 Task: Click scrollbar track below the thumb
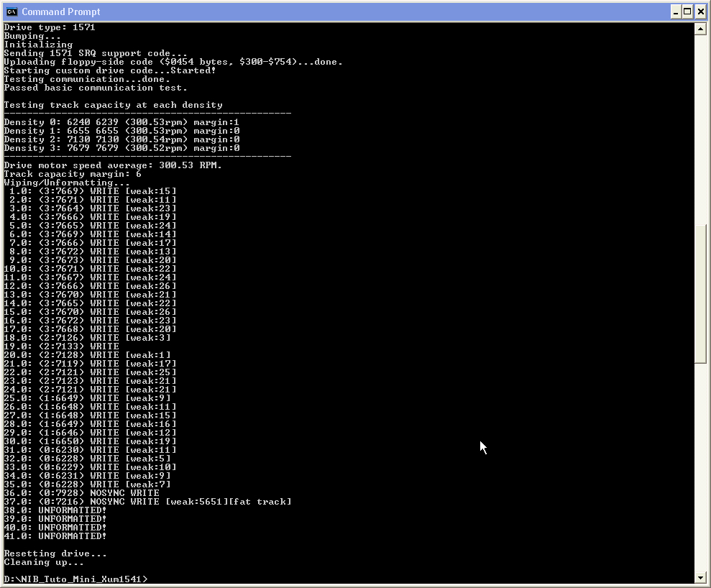coord(700,467)
